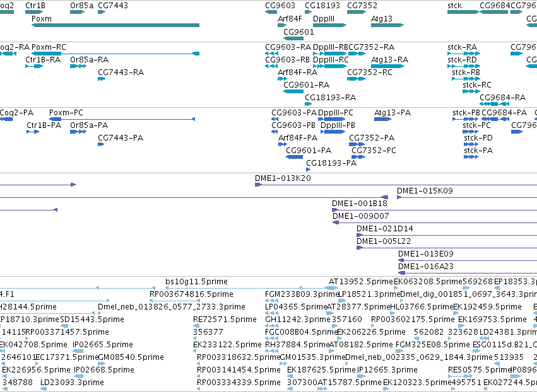Select the CG9603-RB transcript
The width and height of the screenshot is (537, 392).
click(271, 66)
